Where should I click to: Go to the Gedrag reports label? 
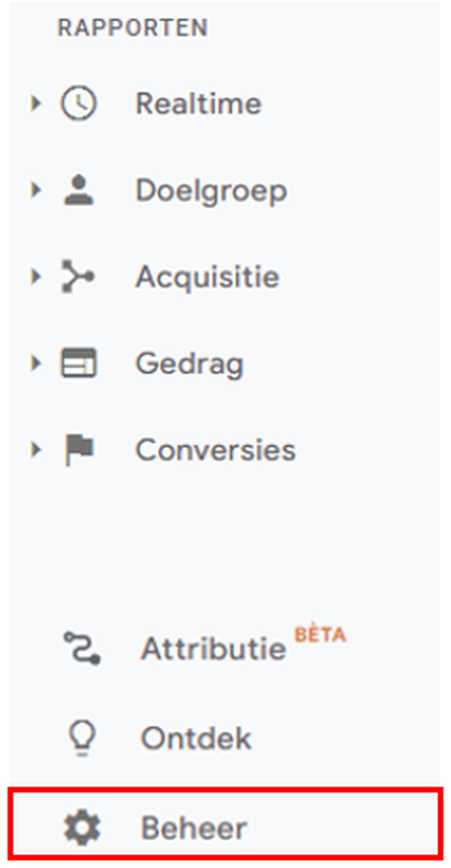click(190, 364)
